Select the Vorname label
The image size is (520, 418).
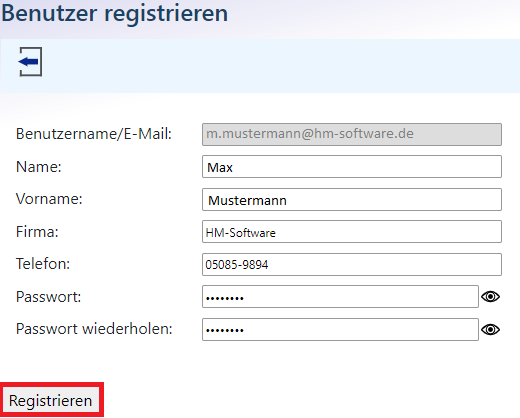[x=49, y=199]
